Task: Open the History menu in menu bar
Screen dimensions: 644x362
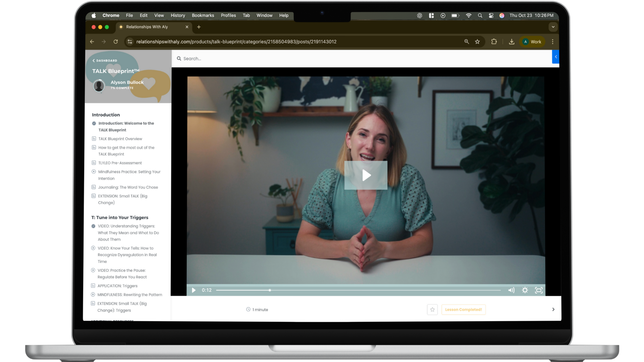Action: point(177,15)
